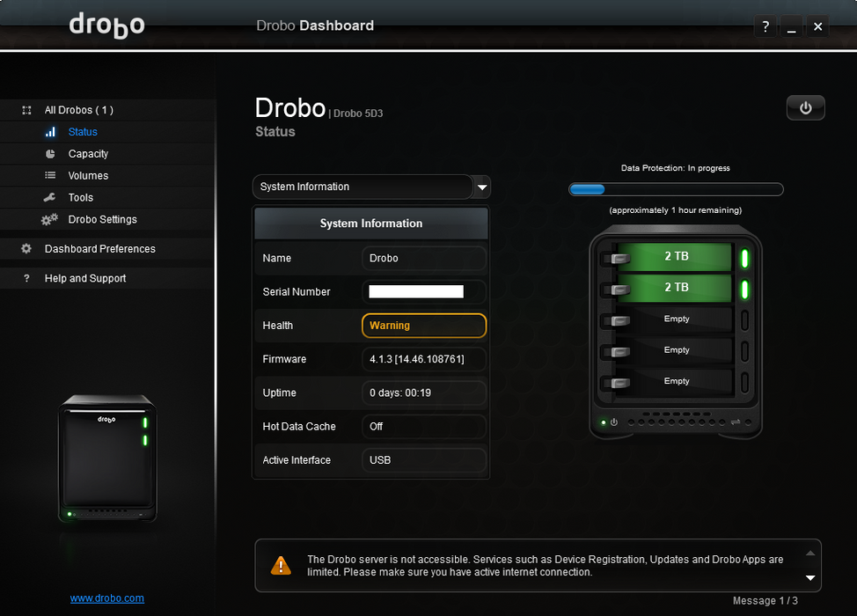Minimize the Drobo Dashboard window
This screenshot has height=616, width=857.
pyautogui.click(x=791, y=26)
